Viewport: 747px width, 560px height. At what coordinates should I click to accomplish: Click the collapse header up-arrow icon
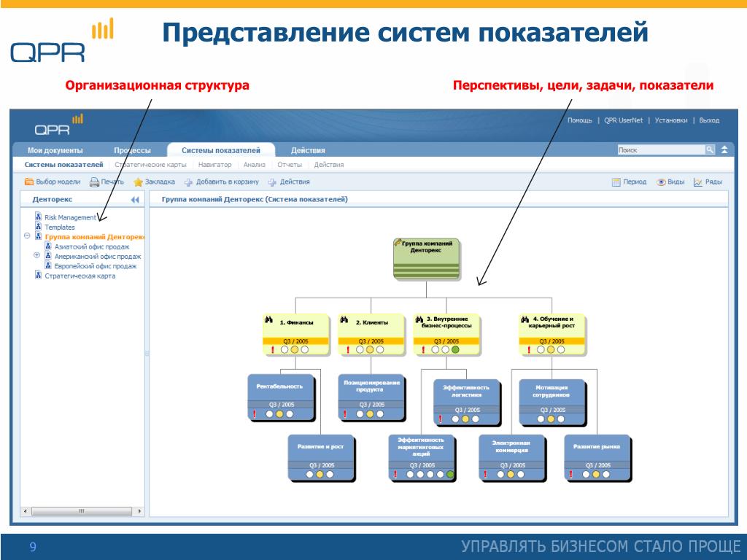coord(724,149)
